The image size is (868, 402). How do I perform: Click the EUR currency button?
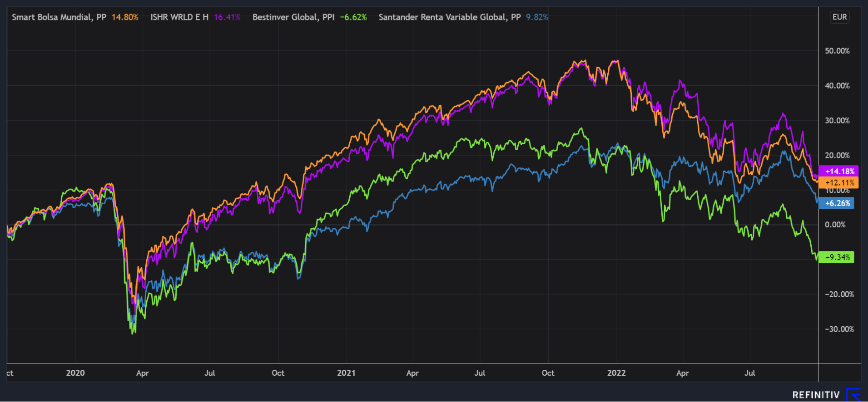(x=839, y=17)
